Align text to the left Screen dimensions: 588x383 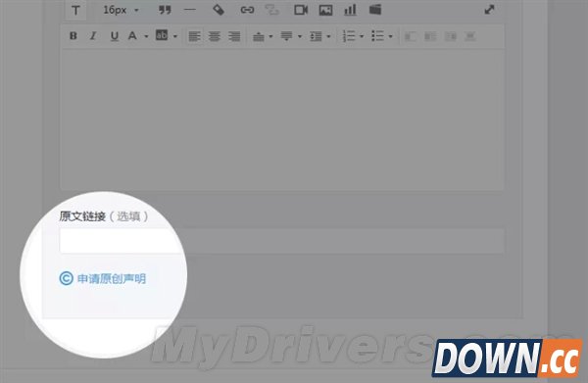coord(194,36)
